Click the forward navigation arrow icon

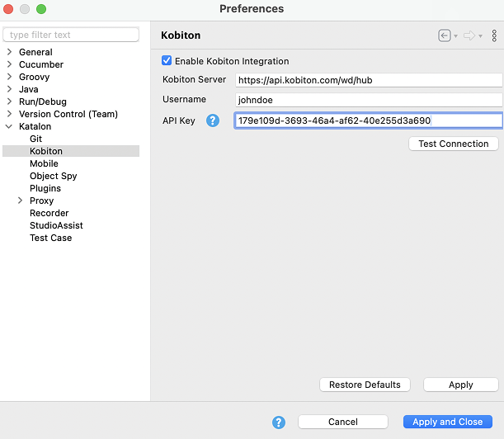point(469,35)
